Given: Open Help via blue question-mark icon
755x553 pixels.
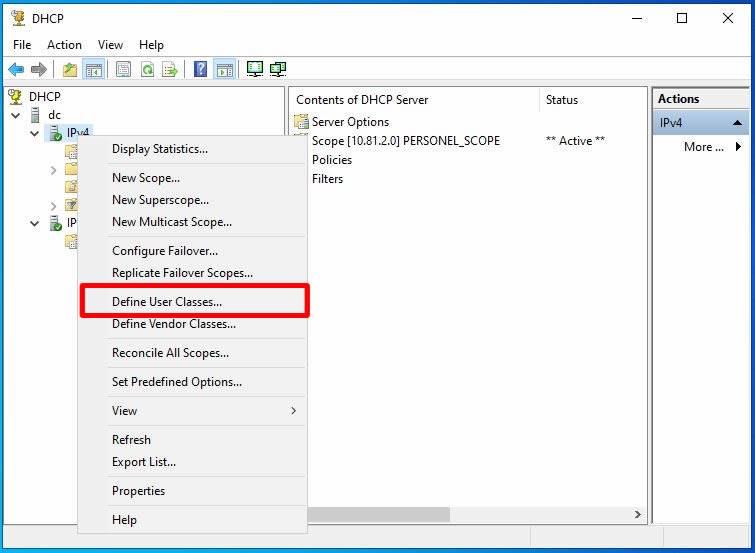Looking at the screenshot, I should click(200, 70).
